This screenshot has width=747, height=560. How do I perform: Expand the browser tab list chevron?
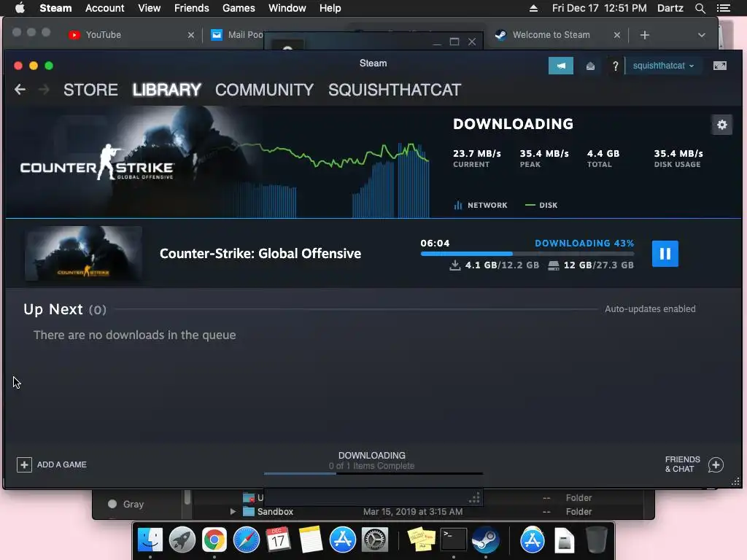701,35
